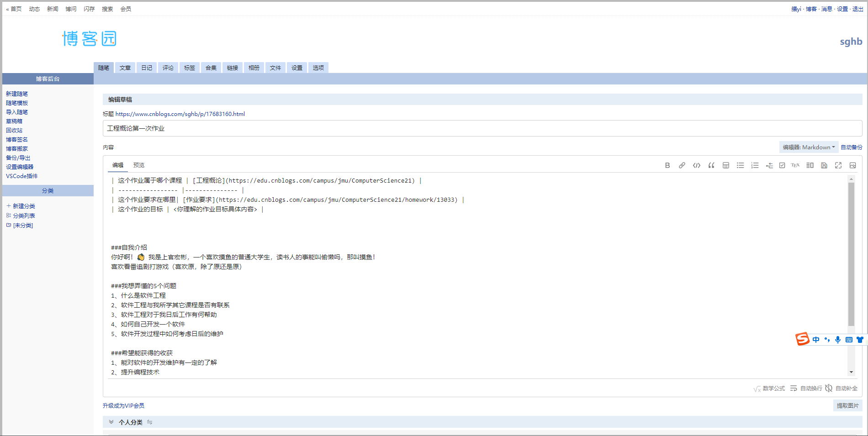Image resolution: width=868 pixels, height=436 pixels.
Task: Toggle 自动补全 autocomplete
Action: coord(842,389)
